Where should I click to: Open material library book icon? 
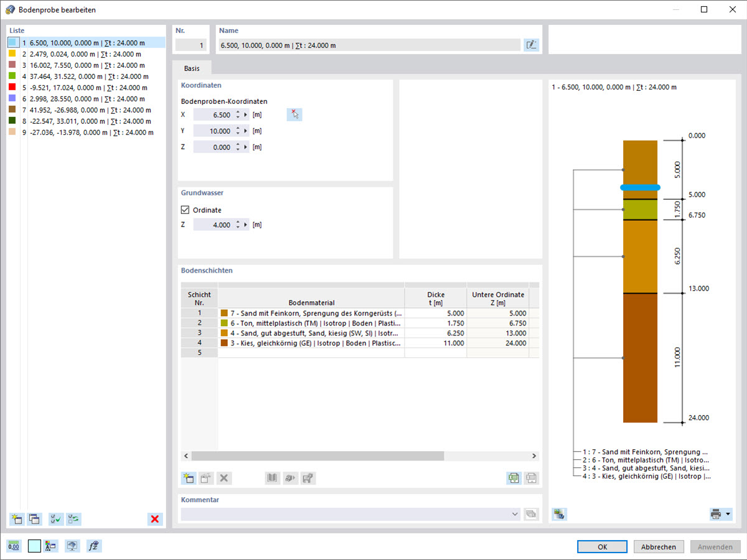click(x=273, y=478)
